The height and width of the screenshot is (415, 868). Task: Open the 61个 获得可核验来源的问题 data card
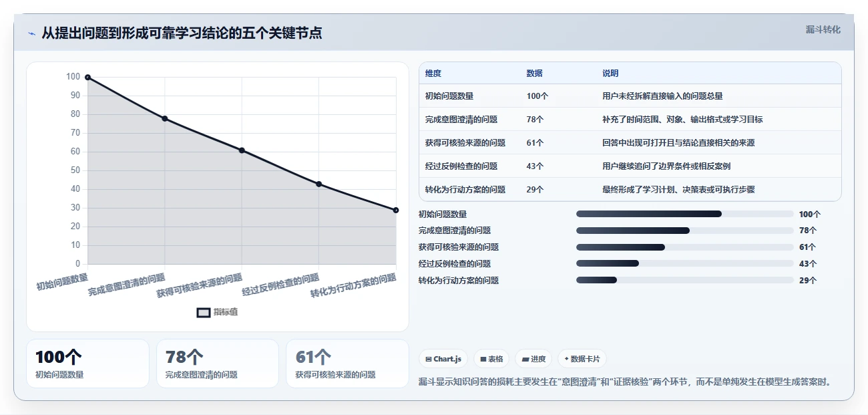point(347,364)
